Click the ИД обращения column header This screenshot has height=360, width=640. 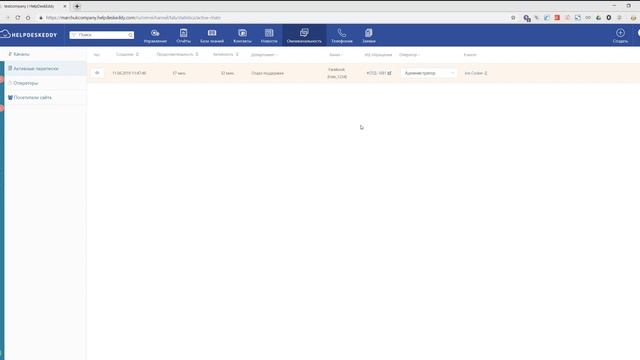click(378, 55)
